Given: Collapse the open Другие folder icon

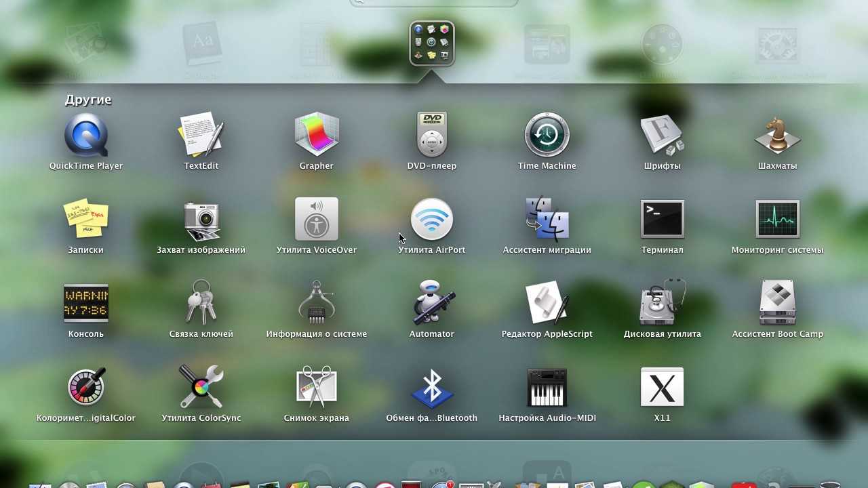Looking at the screenshot, I should pos(432,44).
